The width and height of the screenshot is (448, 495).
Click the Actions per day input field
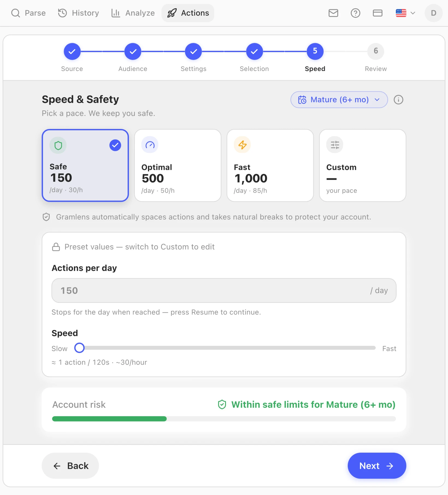click(224, 290)
